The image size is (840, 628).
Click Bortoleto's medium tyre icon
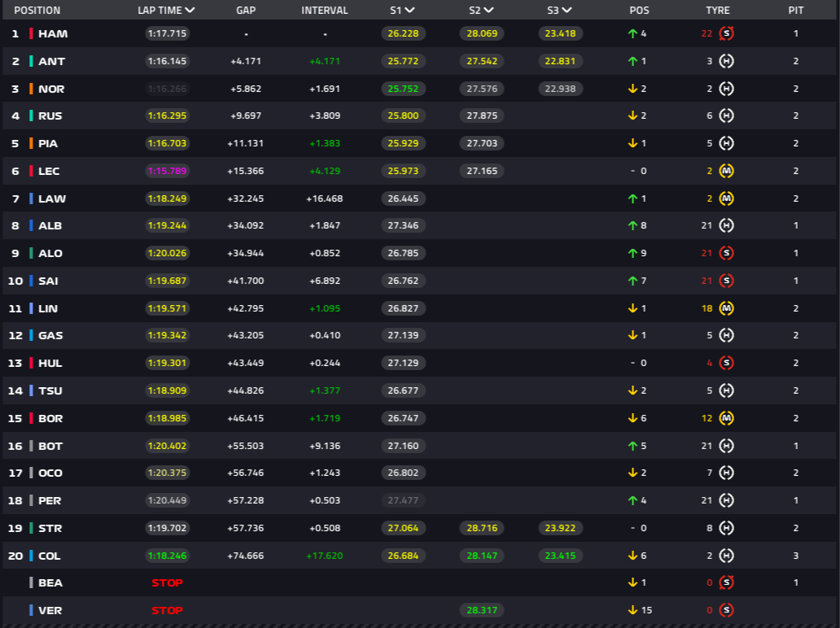[x=726, y=418]
